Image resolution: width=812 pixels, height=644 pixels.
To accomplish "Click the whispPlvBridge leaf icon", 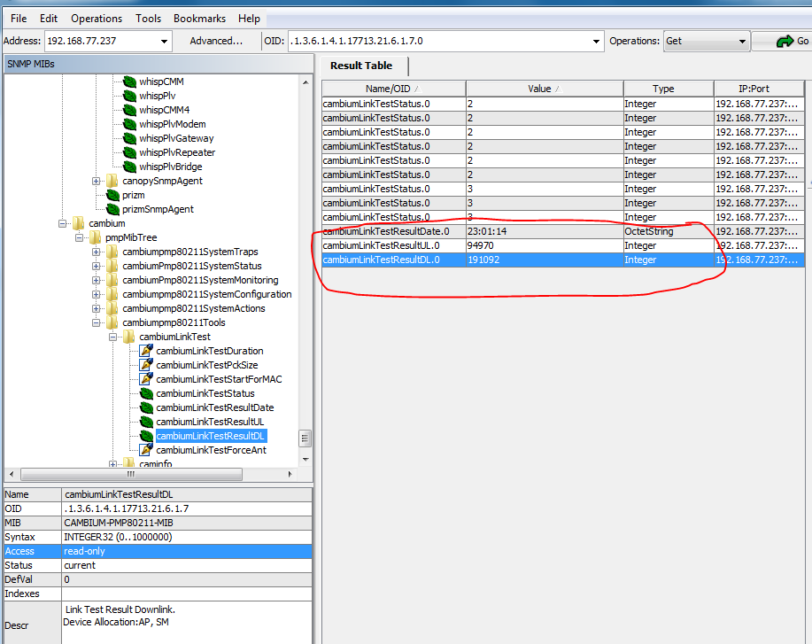I will pos(129,167).
